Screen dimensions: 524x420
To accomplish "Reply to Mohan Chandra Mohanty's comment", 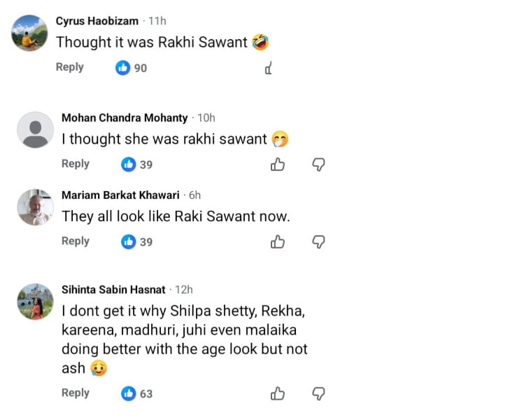I will pos(76,164).
